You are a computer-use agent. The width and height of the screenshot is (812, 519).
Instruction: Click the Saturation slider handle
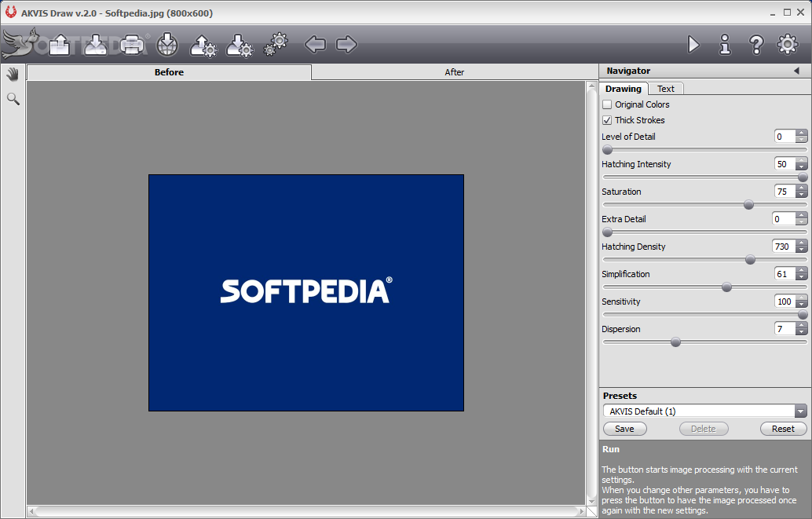tap(748, 205)
